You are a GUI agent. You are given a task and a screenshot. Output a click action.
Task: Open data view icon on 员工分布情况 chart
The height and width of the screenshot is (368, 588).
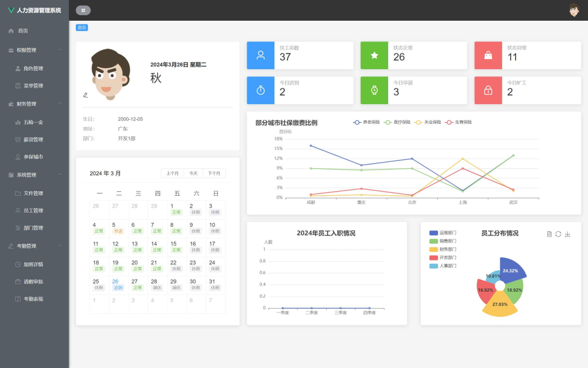pos(549,234)
